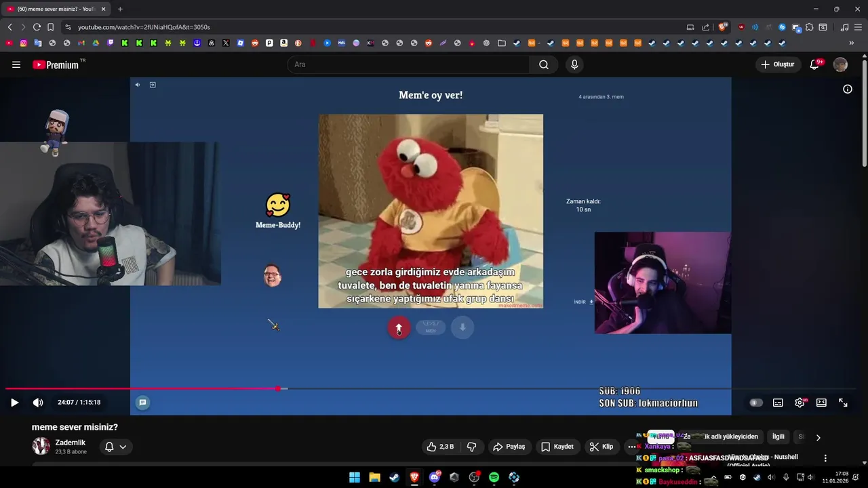Open the X (Twitter) bookmark
This screenshot has height=488, width=868.
226,43
